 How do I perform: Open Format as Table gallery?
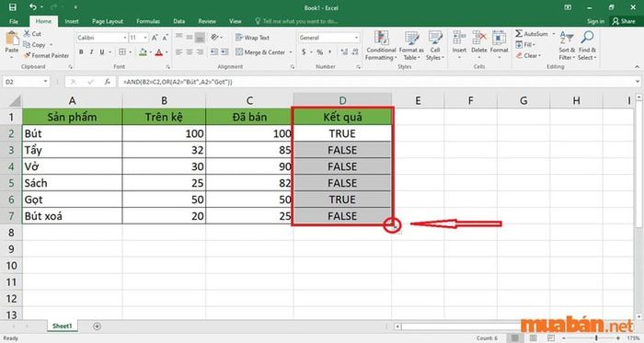tap(411, 46)
